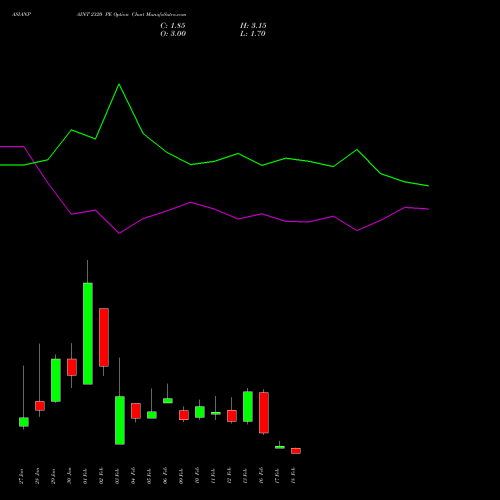Viewport: 500px width, 500px height.
Task: Select the red candle for 04 Feb
Action: click(136, 411)
